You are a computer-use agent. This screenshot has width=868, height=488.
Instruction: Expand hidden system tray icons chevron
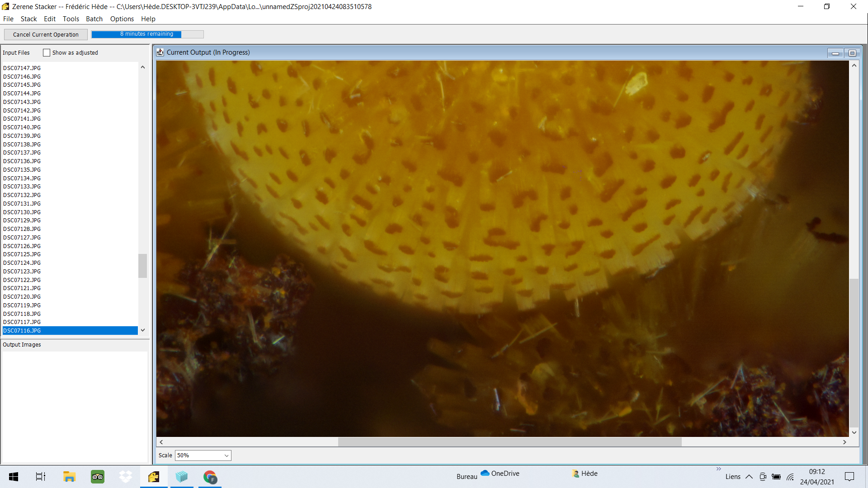coord(749,477)
